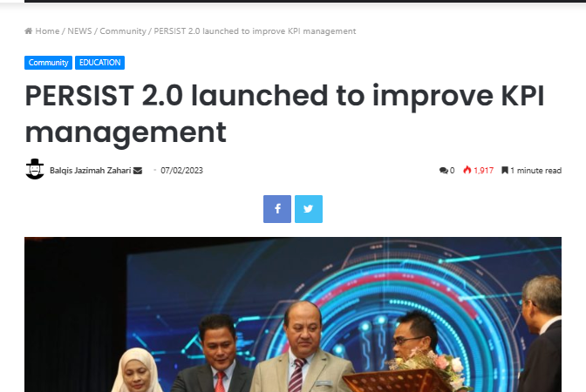The image size is (586, 392).
Task: Click the home icon in breadcrumb
Action: 29,31
